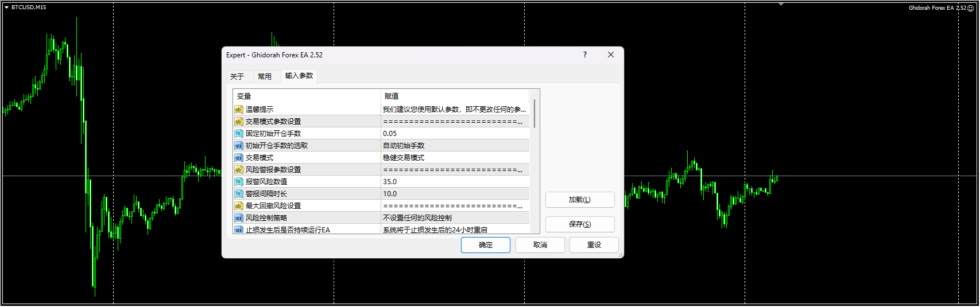The width and height of the screenshot is (980, 307).
Task: Select the 交易模式参数设置 row label
Action: click(x=273, y=122)
